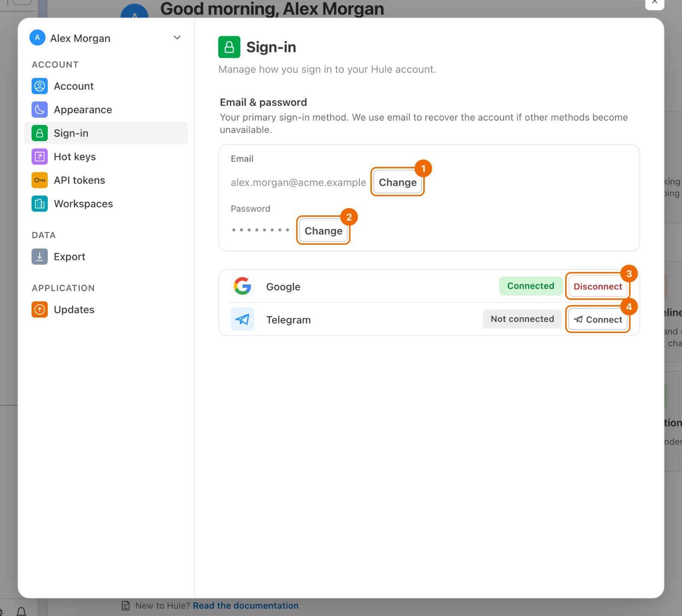682x616 pixels.
Task: Click the masked password dots
Action: click(x=261, y=230)
